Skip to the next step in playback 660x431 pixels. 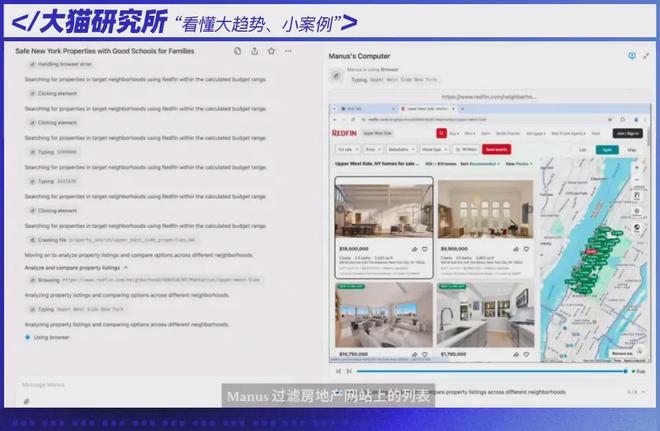[x=349, y=371]
